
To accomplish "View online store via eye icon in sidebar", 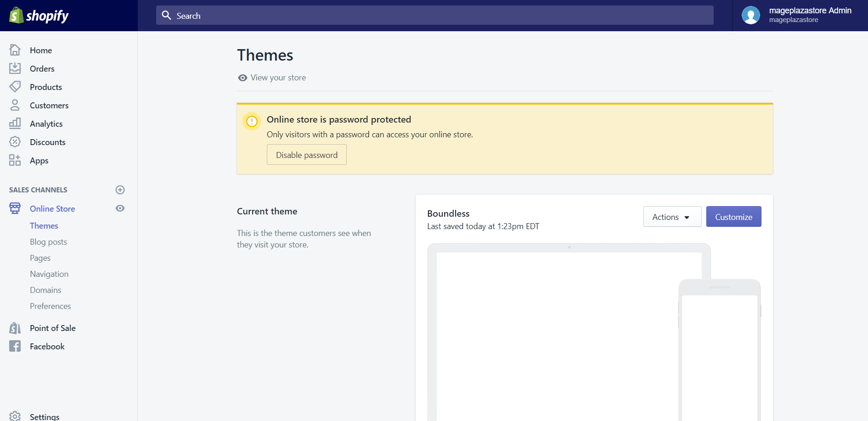I will click(x=120, y=208).
